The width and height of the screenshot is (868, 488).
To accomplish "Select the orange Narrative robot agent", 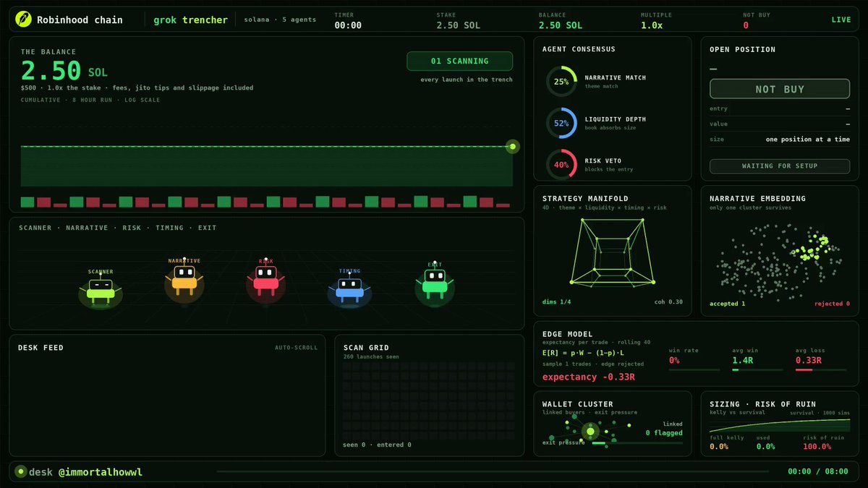I will (x=184, y=280).
